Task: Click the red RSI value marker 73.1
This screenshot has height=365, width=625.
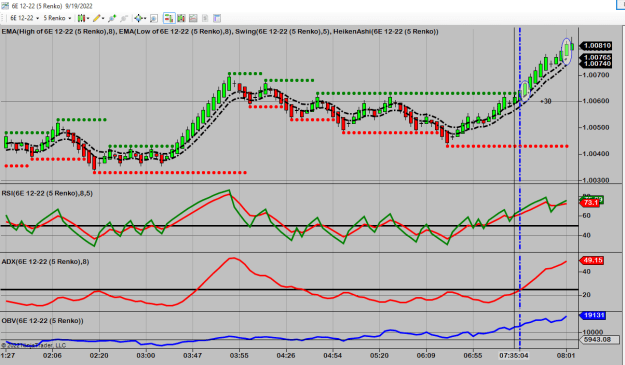Action: (x=590, y=203)
